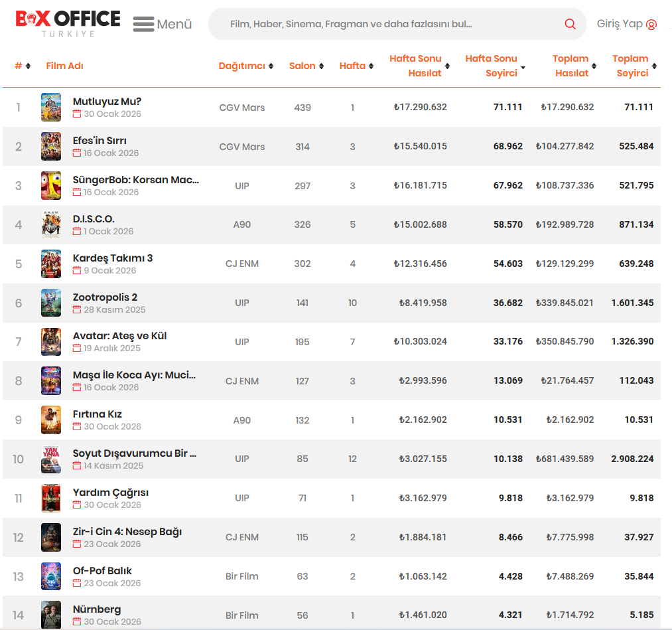Viewport: 672px width, 630px height.
Task: Open the Yardım Çağrısı film link
Action: point(111,493)
